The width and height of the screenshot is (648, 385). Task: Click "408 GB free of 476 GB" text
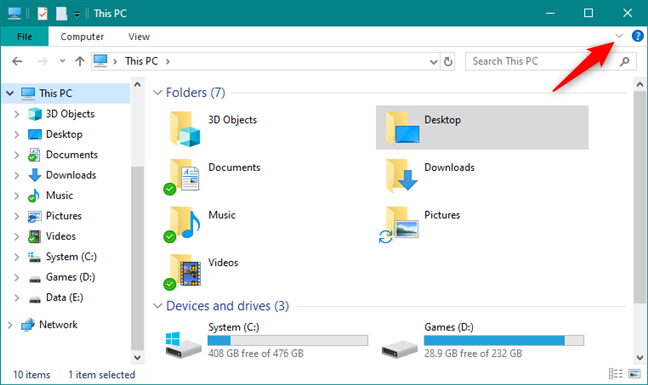(x=256, y=354)
